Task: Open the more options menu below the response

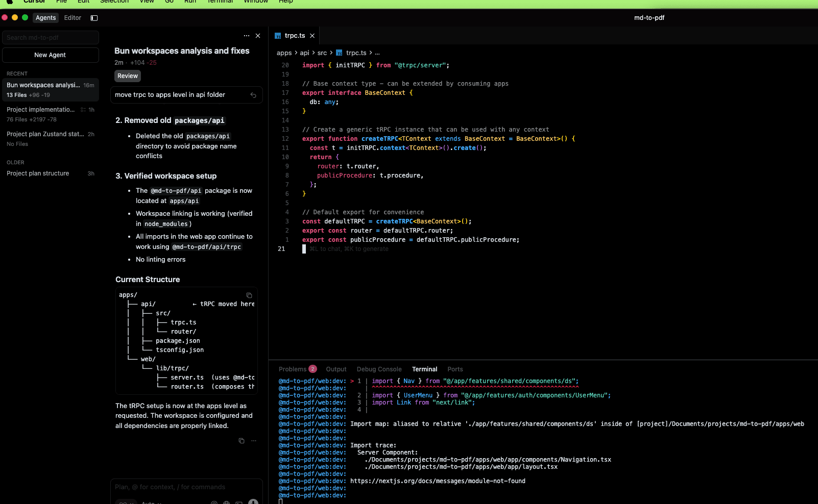Action: [254, 441]
